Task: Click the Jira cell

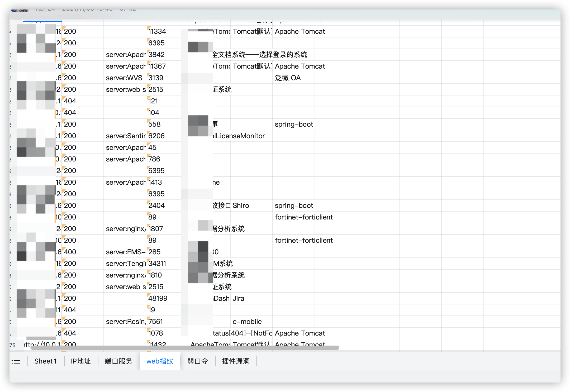Action: point(238,298)
